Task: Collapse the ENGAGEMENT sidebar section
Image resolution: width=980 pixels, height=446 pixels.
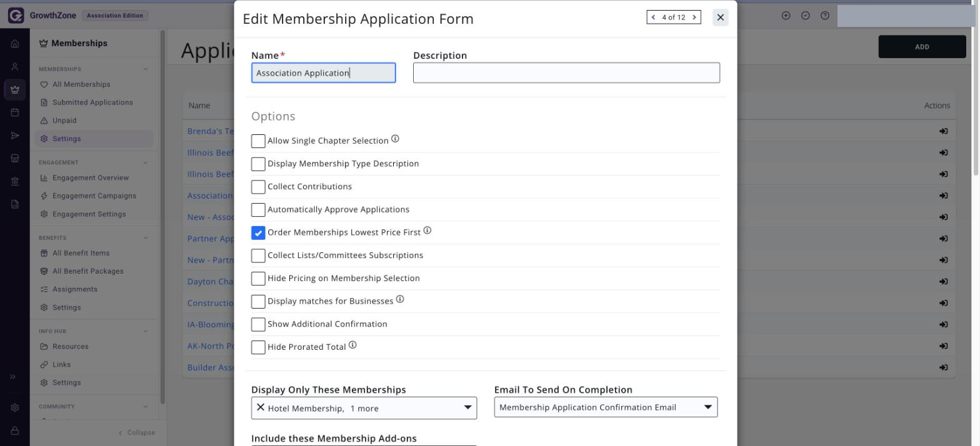Action: (146, 162)
